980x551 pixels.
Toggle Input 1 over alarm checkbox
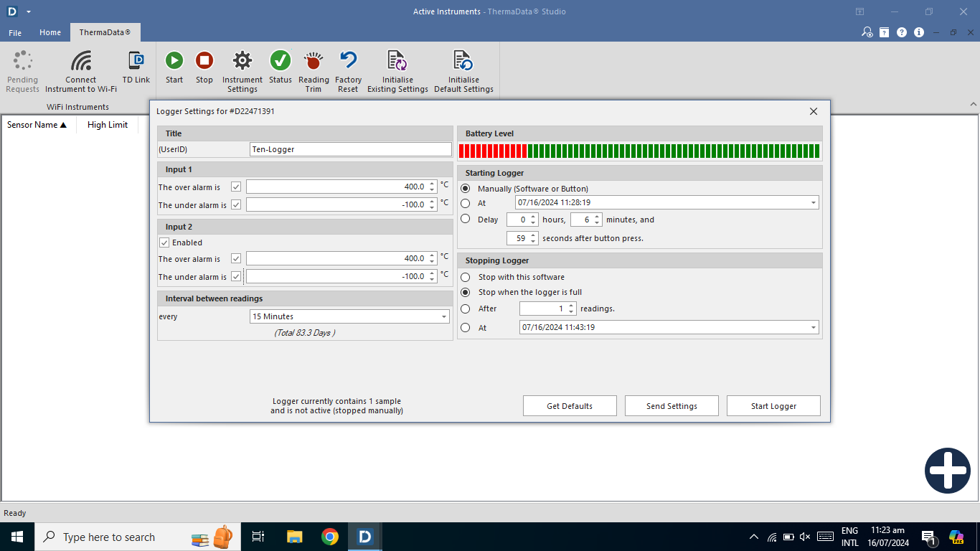[236, 187]
